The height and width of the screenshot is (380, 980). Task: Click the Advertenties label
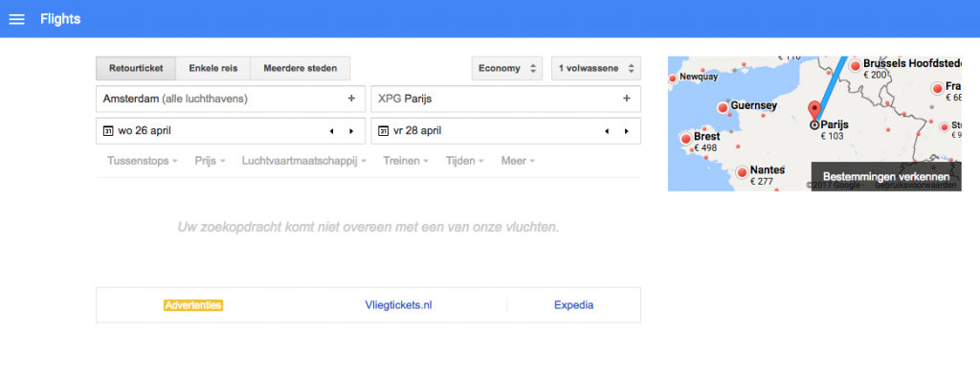[x=193, y=305]
